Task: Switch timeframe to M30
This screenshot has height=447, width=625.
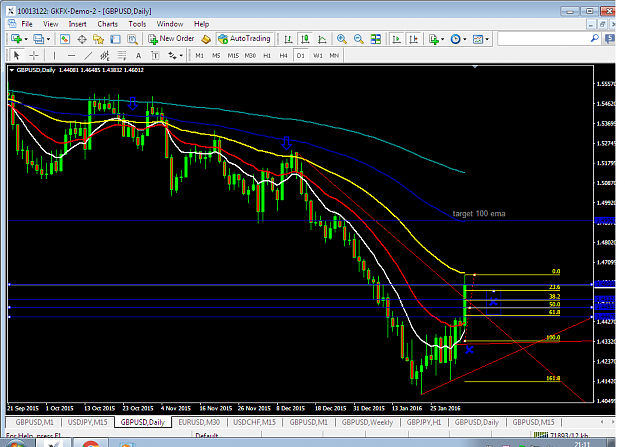Action: 250,55
